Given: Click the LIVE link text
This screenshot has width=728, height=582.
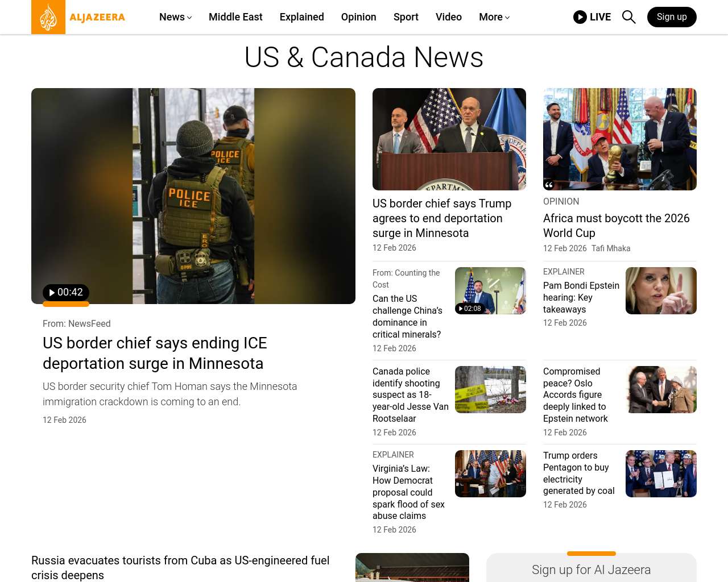Looking at the screenshot, I should (x=600, y=17).
